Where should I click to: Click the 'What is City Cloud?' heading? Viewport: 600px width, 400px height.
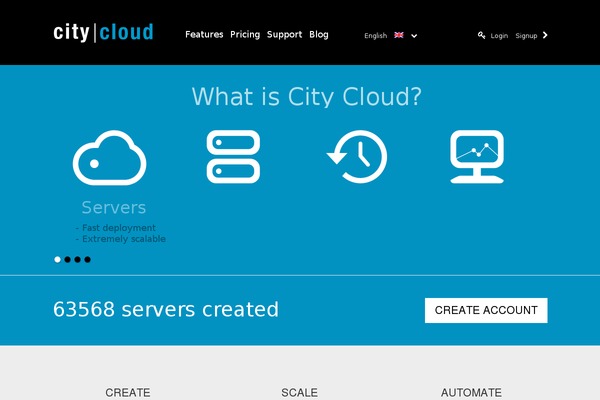pyautogui.click(x=307, y=96)
